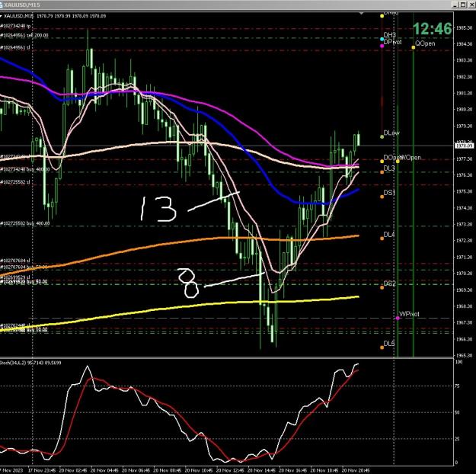The image size is (476, 474).
Task: Click the magenta WPivot marker dot
Action: click(398, 318)
